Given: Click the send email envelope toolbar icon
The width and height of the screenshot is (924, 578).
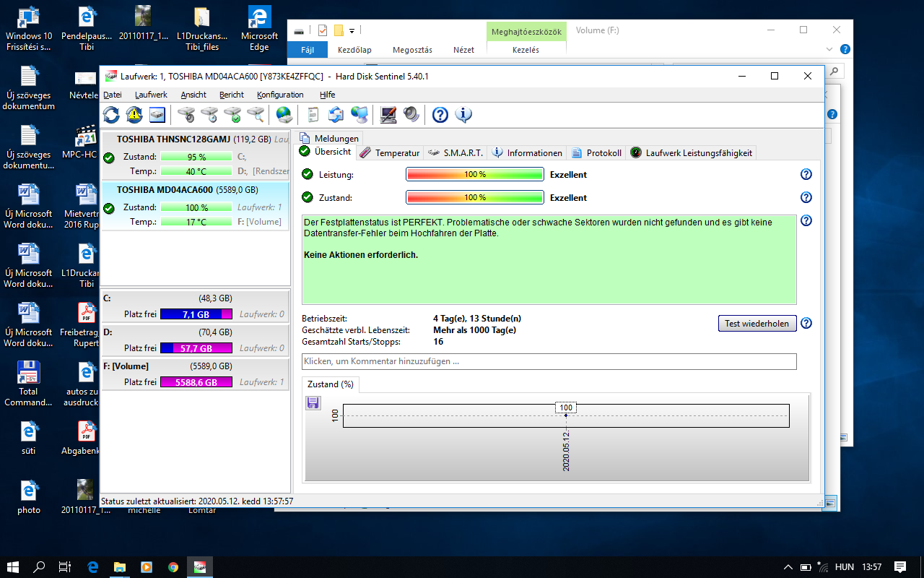Looking at the screenshot, I should (336, 114).
